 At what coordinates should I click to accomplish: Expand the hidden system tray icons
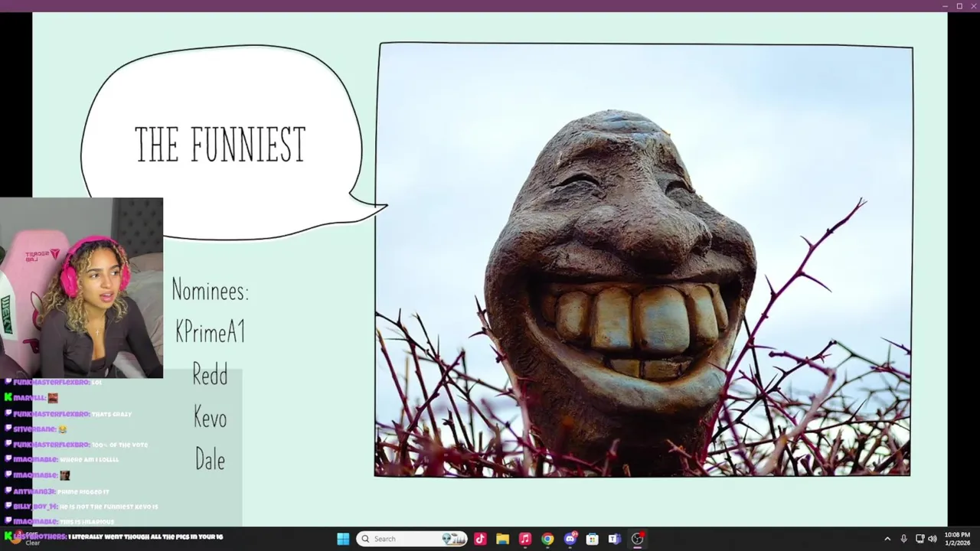click(887, 539)
